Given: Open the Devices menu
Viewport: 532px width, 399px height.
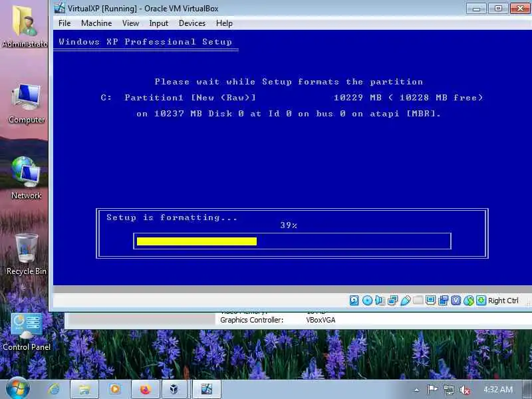Looking at the screenshot, I should (x=192, y=23).
